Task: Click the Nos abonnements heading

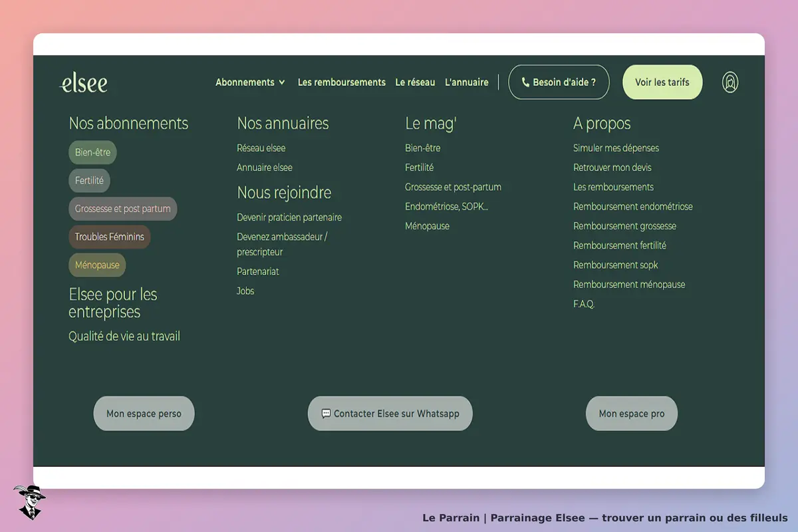Action: coord(128,123)
